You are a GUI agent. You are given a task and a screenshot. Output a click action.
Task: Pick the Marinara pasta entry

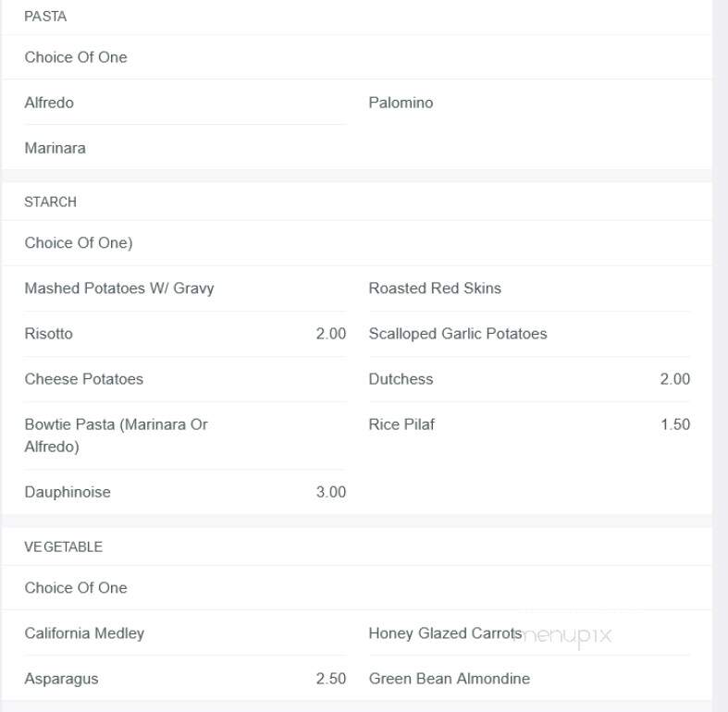[x=56, y=148]
